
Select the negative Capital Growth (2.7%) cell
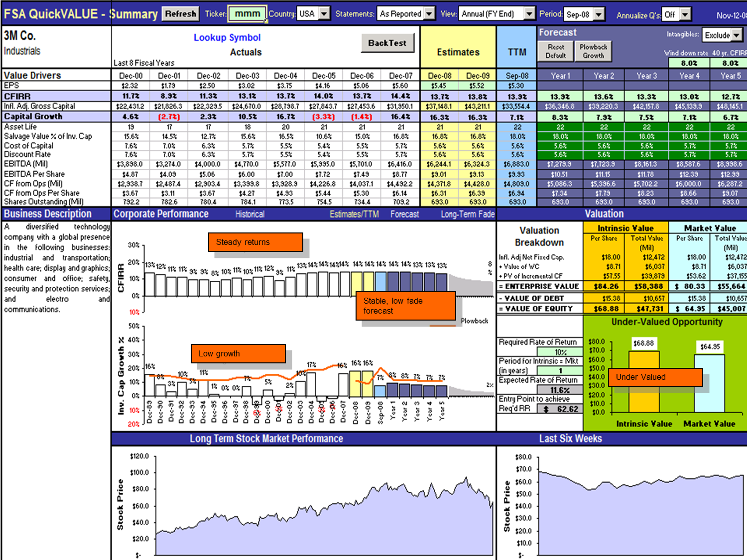click(169, 116)
